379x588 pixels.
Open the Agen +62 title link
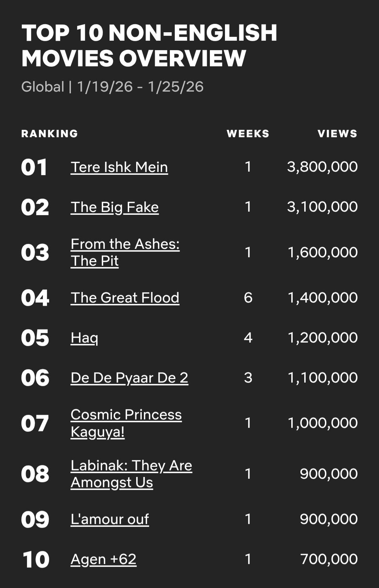point(104,559)
